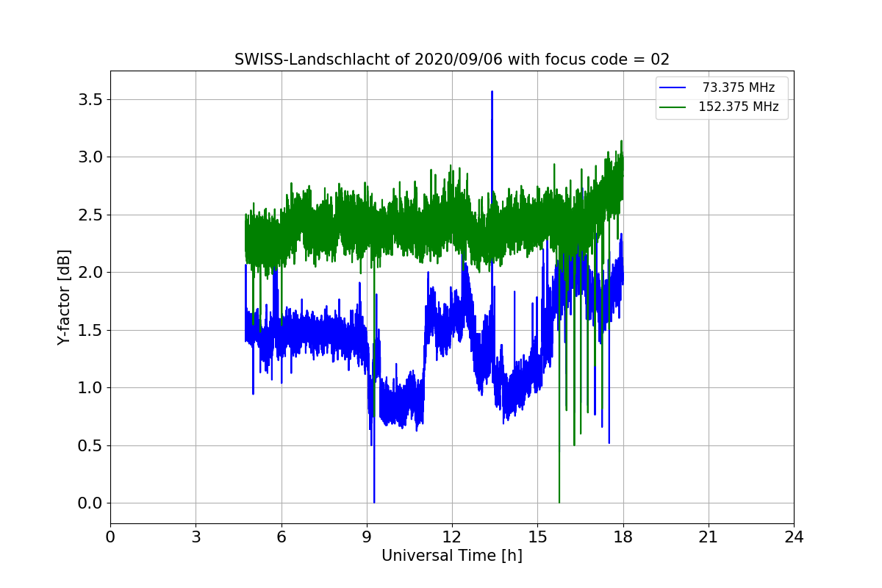This screenshot has height=588, width=882.
Task: Click y-axis tick label 3.0
Action: pos(91,157)
